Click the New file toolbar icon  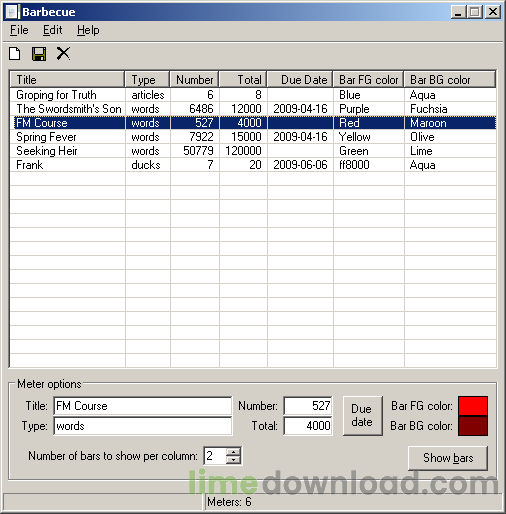click(15, 54)
